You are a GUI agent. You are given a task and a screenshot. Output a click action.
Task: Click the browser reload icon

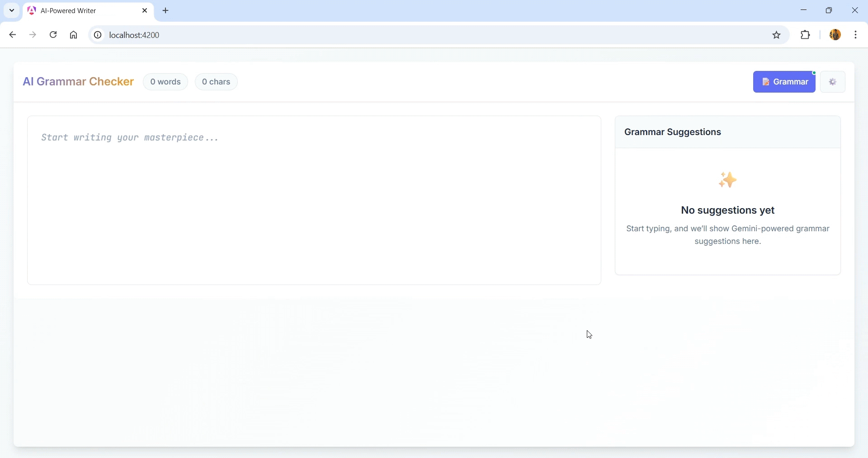(x=53, y=35)
